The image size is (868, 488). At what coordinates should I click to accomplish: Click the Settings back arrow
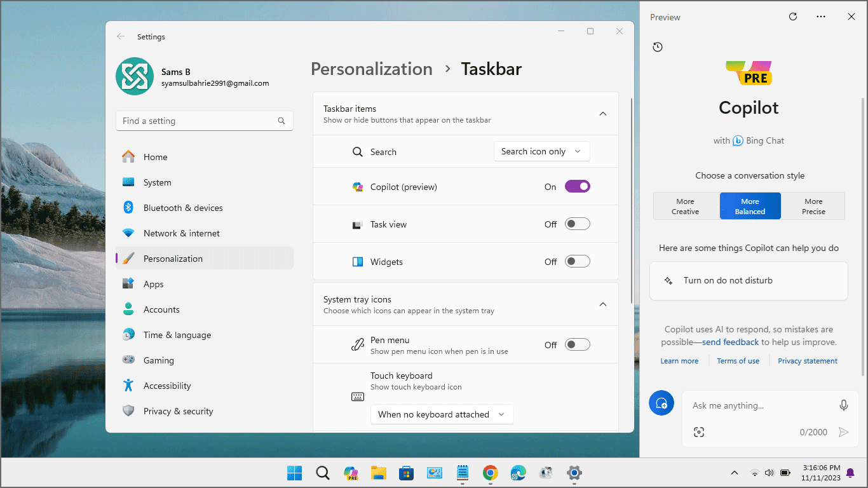(x=121, y=37)
